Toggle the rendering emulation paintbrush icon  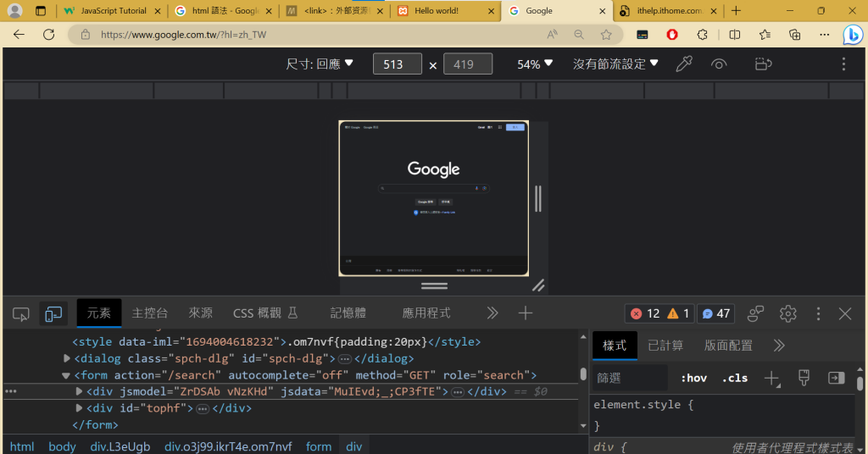point(804,379)
